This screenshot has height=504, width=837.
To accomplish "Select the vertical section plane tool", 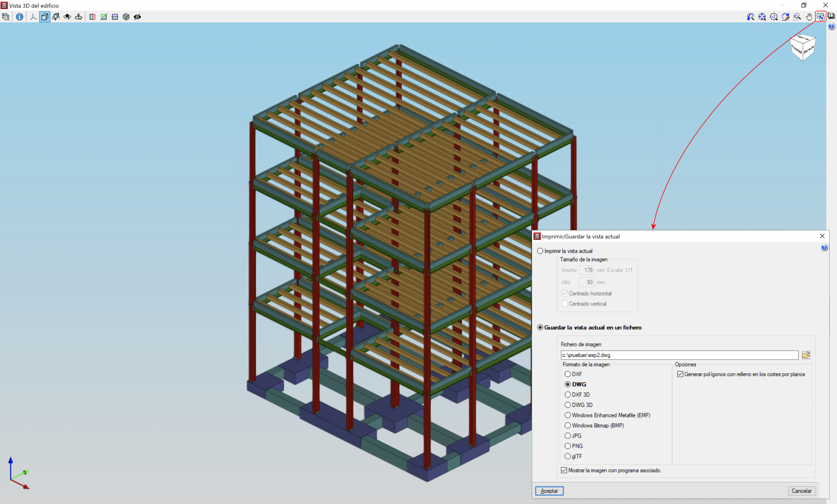I will [x=92, y=17].
